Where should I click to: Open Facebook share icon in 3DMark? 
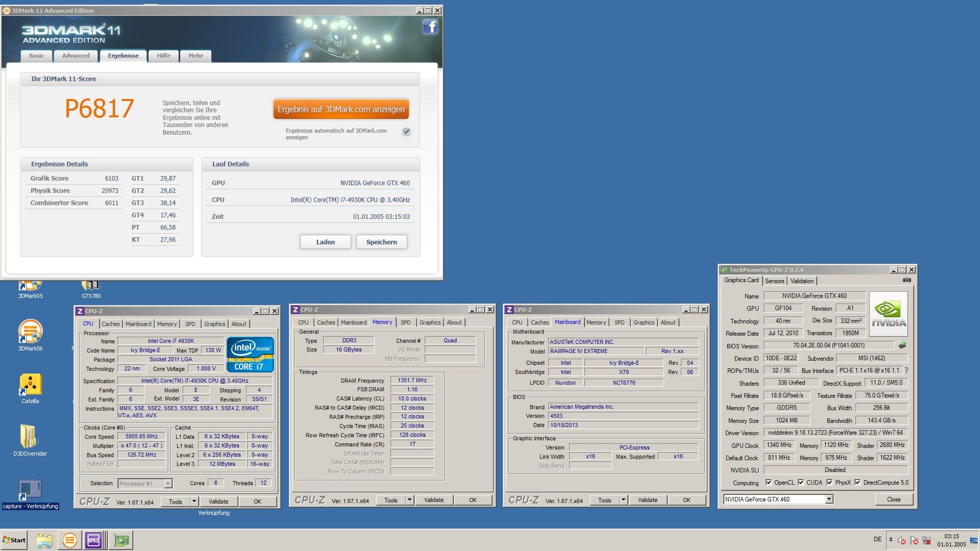(x=430, y=27)
